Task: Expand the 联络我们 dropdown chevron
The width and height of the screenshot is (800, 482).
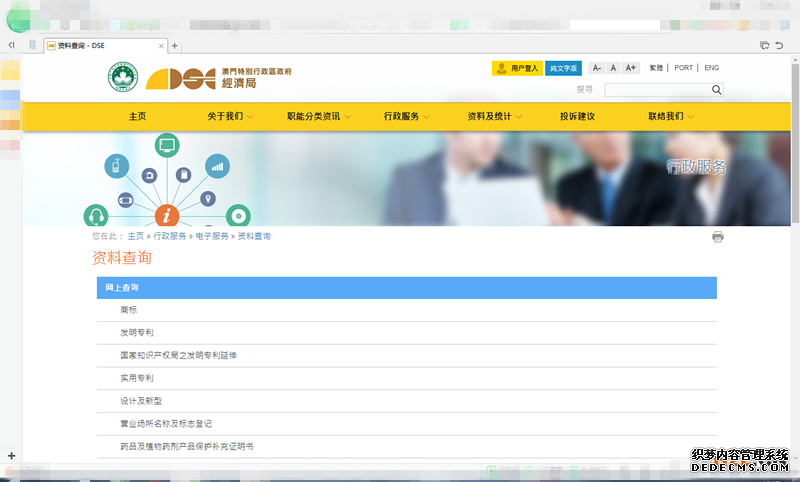Action: click(691, 117)
